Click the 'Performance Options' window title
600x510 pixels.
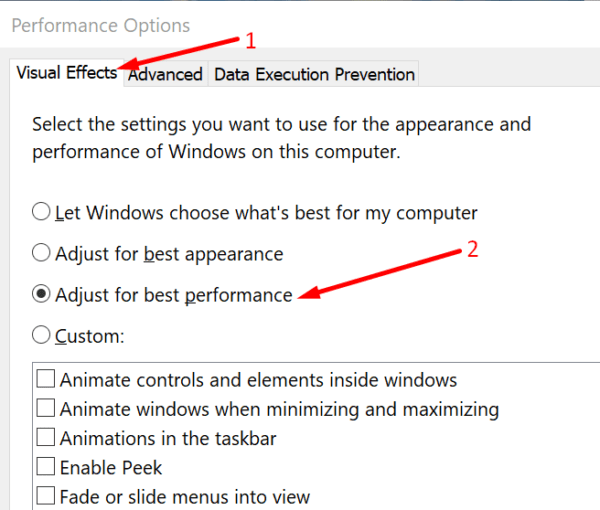(100, 25)
